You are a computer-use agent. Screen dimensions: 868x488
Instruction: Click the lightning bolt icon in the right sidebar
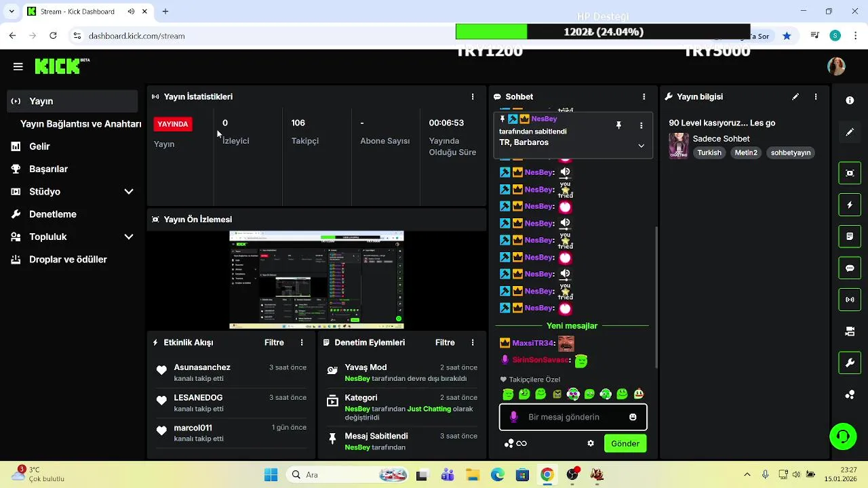(850, 205)
